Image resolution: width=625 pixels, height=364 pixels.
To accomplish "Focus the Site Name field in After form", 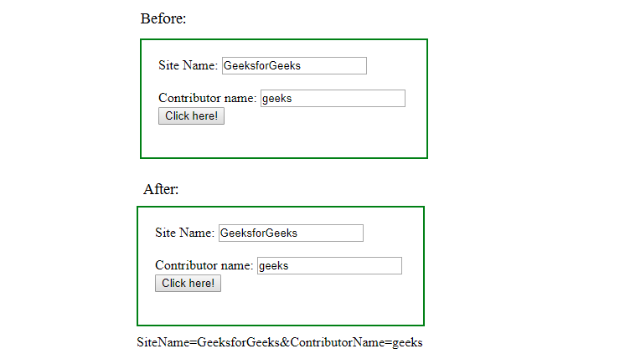I will [x=291, y=233].
